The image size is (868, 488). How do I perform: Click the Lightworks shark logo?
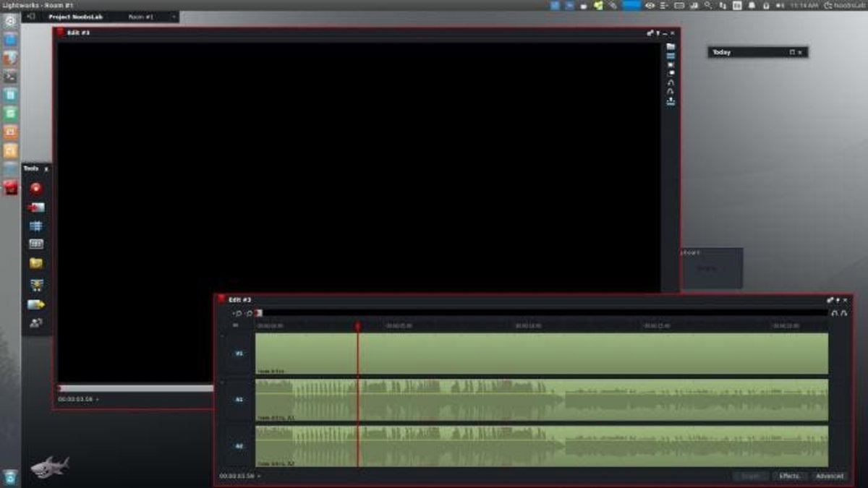49,466
